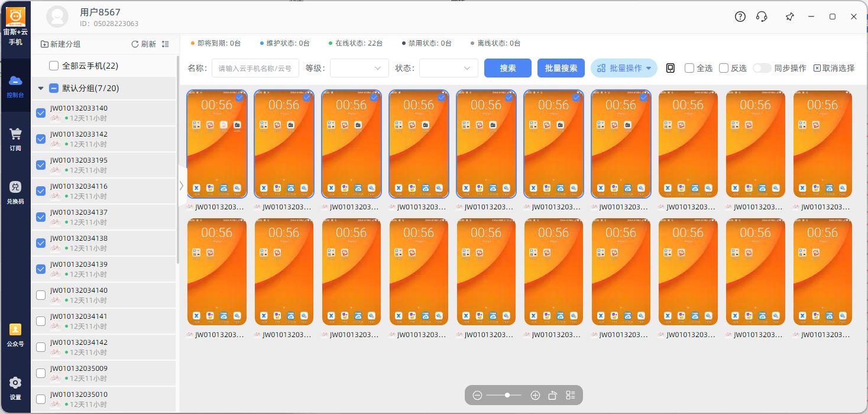The height and width of the screenshot is (414, 868).
Task: Create a new group with 新建分组
Action: point(60,44)
